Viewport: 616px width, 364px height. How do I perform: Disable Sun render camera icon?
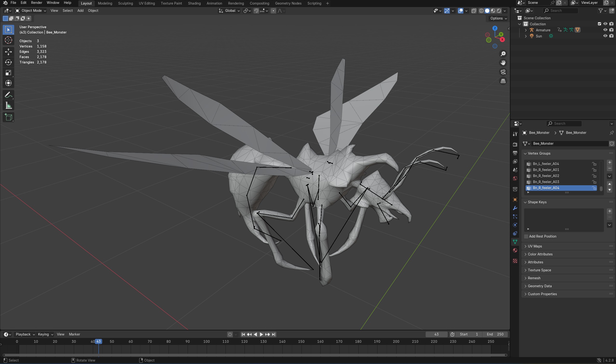[611, 36]
